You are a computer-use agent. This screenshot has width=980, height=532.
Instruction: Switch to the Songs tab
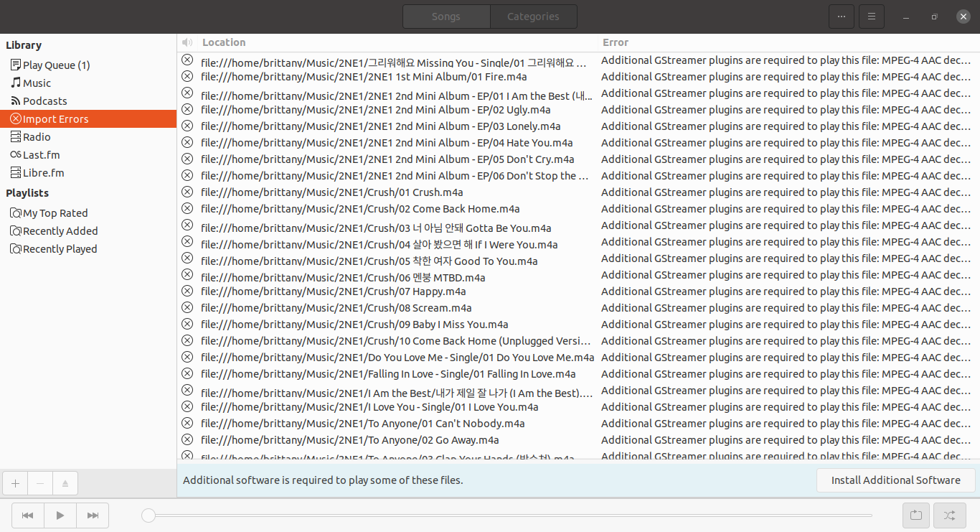(446, 17)
